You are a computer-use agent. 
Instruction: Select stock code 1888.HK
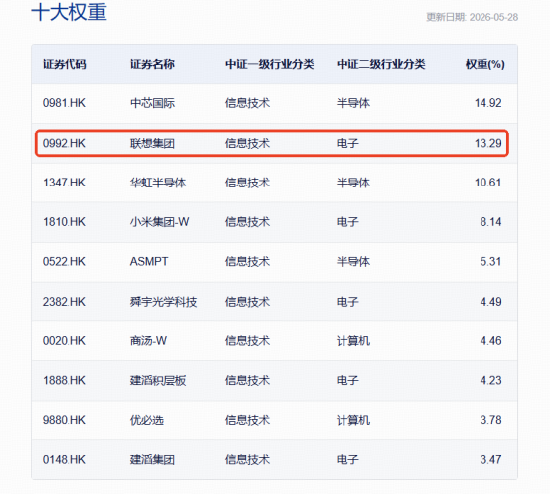point(64,381)
